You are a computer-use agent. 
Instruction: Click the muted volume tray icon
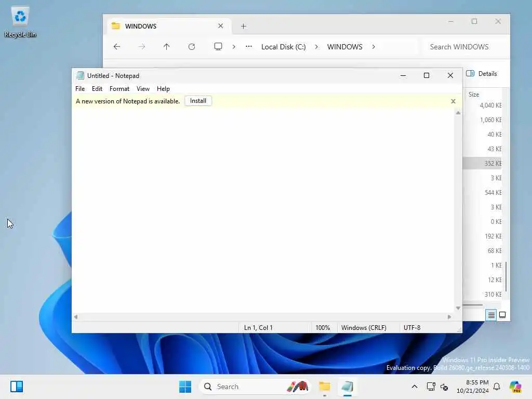point(444,387)
